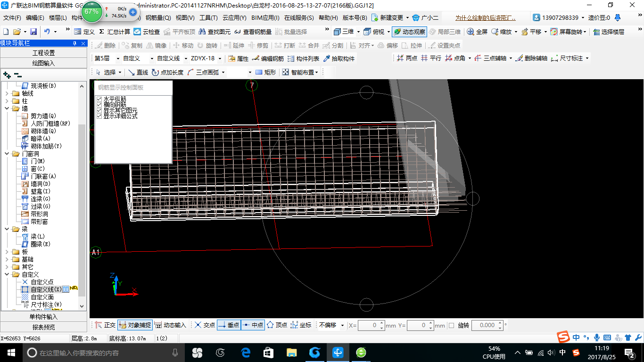644x362 pixels.
Task: Select the 矩形 rectangle tool
Action: click(265, 72)
